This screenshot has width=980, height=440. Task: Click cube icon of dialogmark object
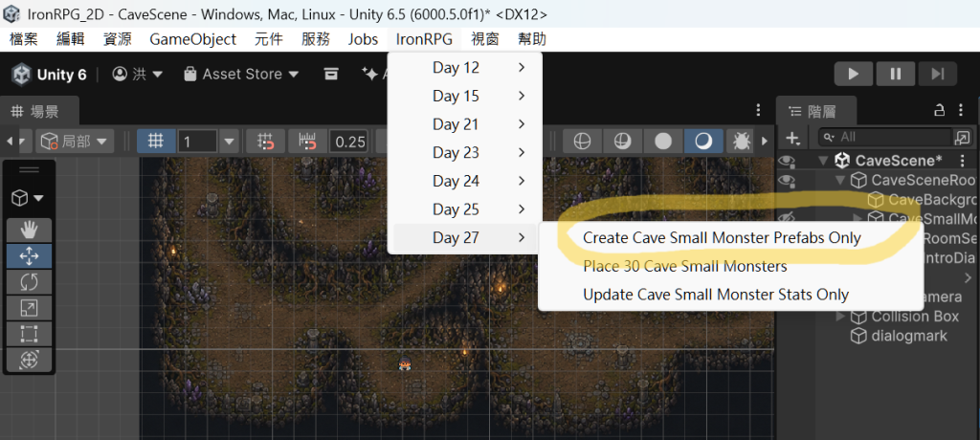tap(858, 337)
